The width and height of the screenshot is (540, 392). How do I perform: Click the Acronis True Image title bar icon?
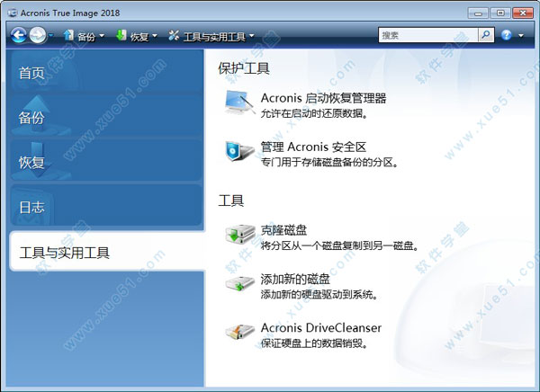(x=13, y=13)
